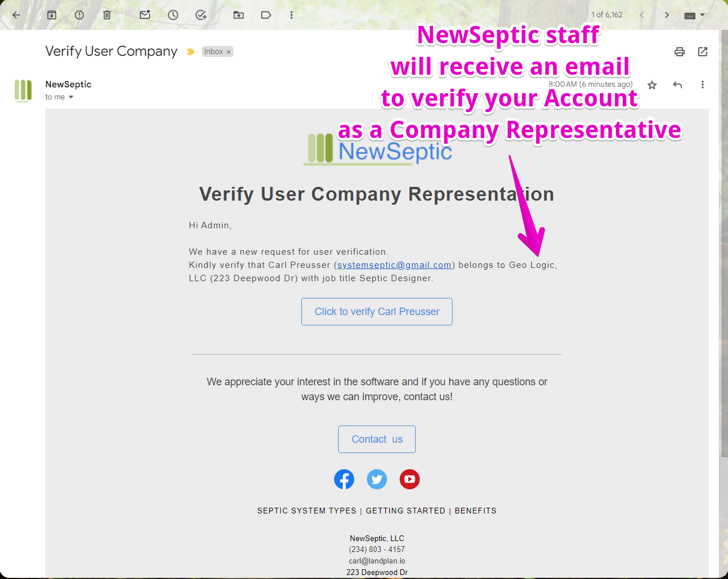Open the Septic System Types link
728x579 pixels.
coord(306,511)
